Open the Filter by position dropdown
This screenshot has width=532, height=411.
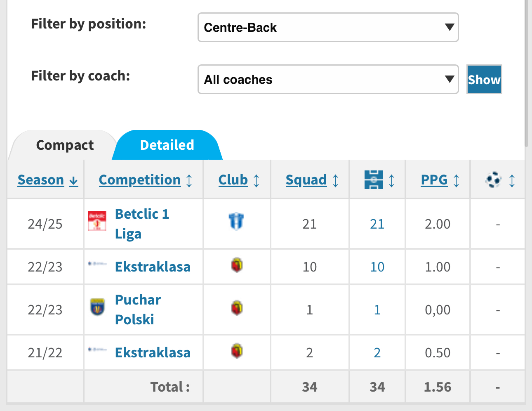(x=328, y=27)
